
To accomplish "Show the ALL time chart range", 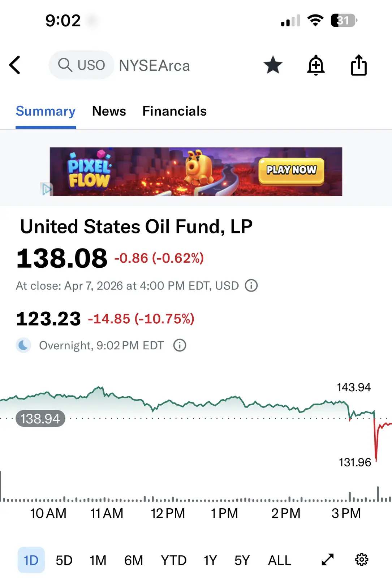I will coord(279,560).
